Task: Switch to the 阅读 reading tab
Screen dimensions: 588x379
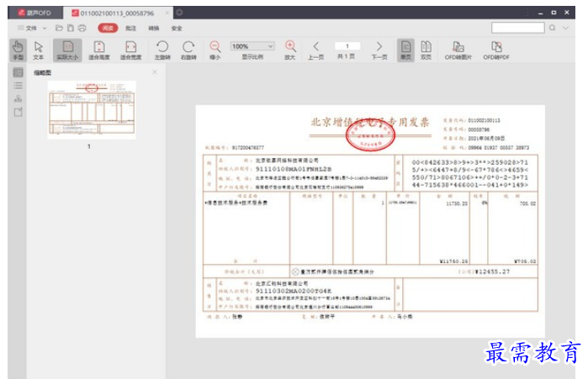Action: coord(108,28)
